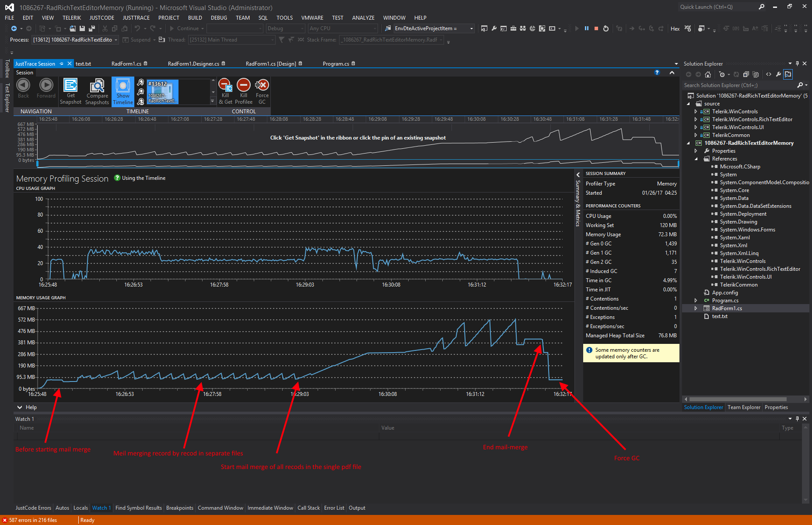Toggle Hex display mode
The width and height of the screenshot is (812, 525).
point(675,29)
